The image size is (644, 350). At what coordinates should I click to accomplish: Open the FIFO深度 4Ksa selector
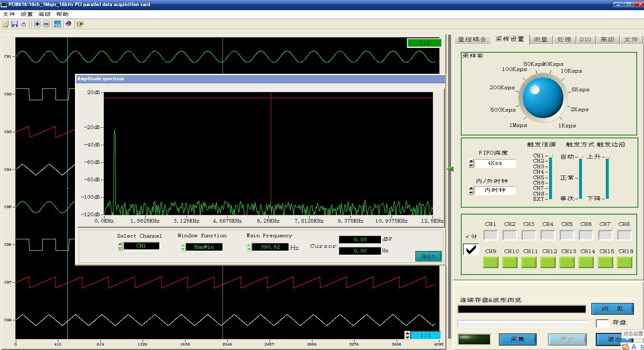pos(494,163)
